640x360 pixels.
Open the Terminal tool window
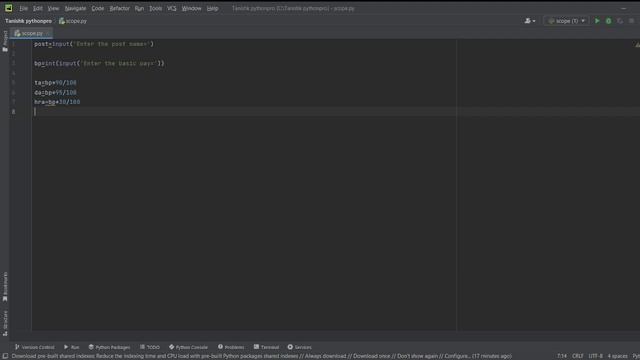(266, 347)
